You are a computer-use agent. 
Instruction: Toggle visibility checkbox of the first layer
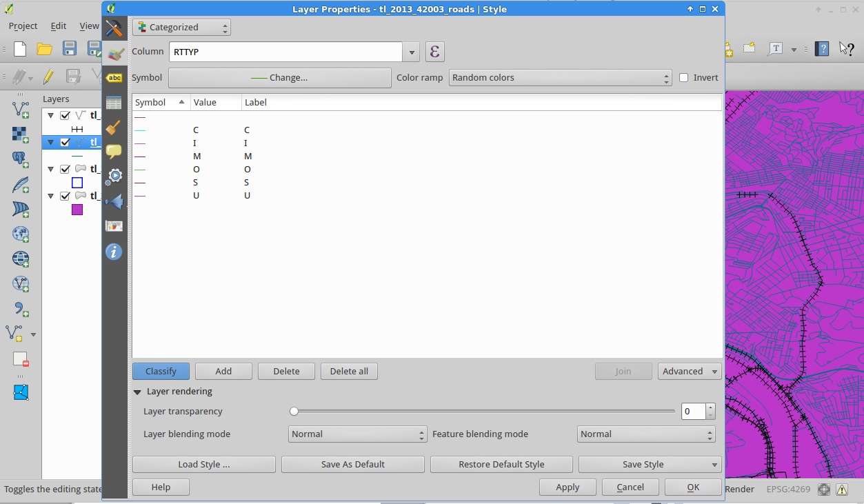click(65, 116)
